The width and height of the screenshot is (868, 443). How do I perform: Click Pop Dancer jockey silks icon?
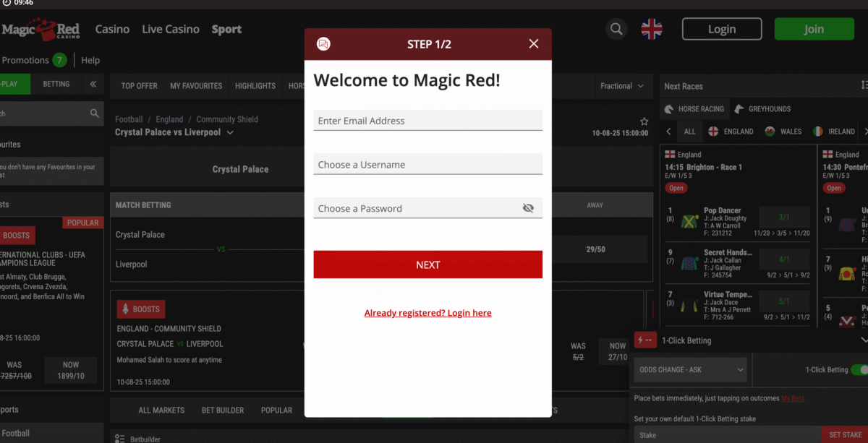[689, 222]
